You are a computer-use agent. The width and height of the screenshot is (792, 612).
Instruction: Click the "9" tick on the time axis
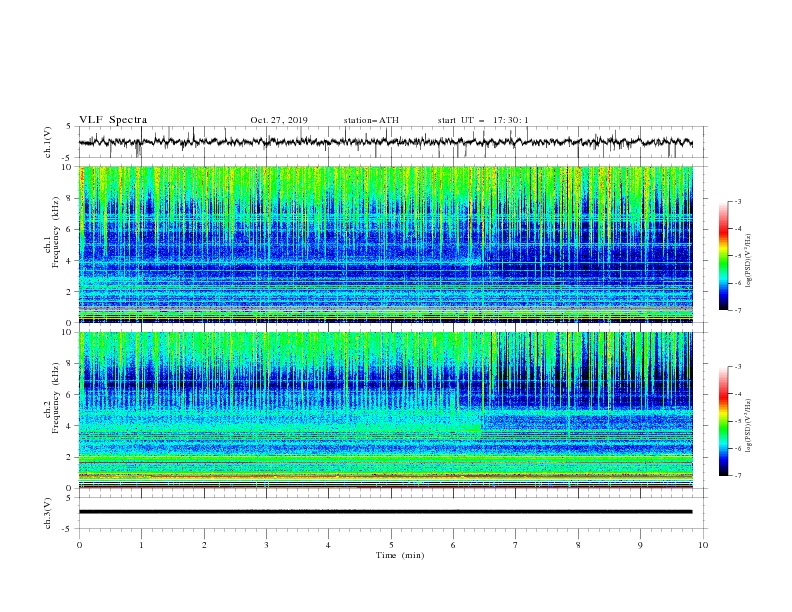tap(640, 545)
